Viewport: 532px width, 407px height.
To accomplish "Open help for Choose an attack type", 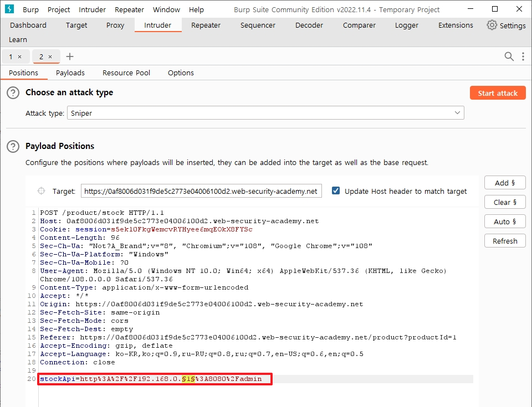I will [x=13, y=92].
